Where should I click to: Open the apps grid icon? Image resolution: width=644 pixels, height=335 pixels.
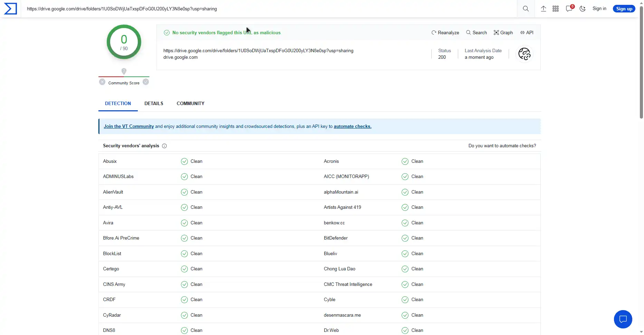point(555,9)
